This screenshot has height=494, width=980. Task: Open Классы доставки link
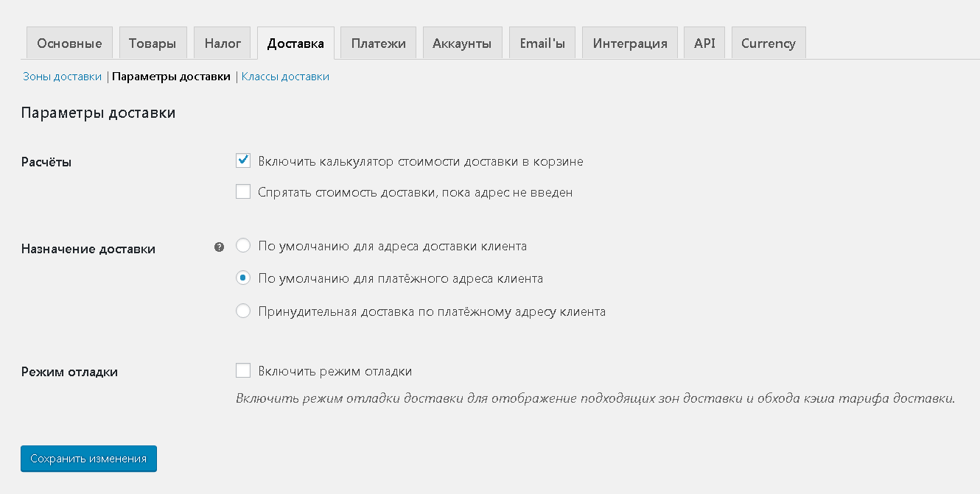click(285, 77)
